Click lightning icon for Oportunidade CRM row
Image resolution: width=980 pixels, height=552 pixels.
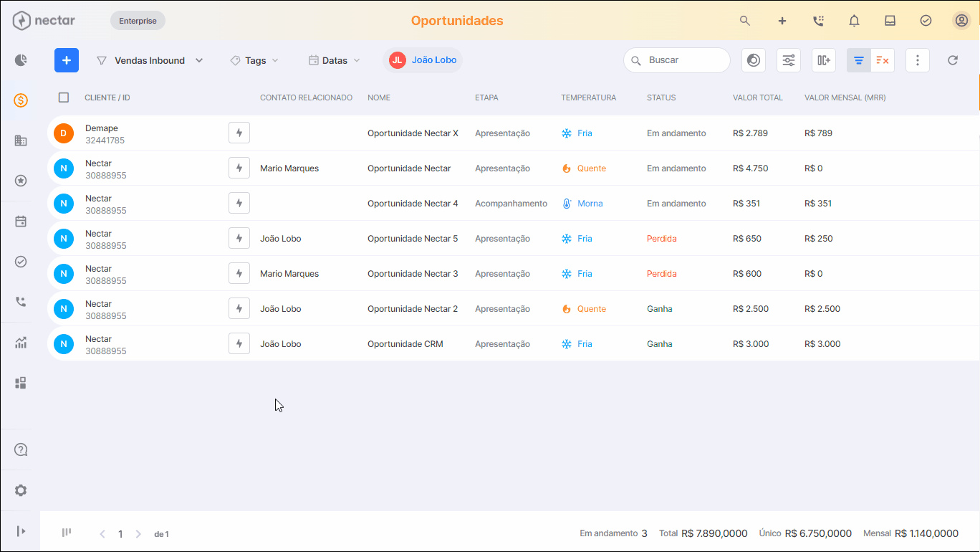pyautogui.click(x=239, y=343)
